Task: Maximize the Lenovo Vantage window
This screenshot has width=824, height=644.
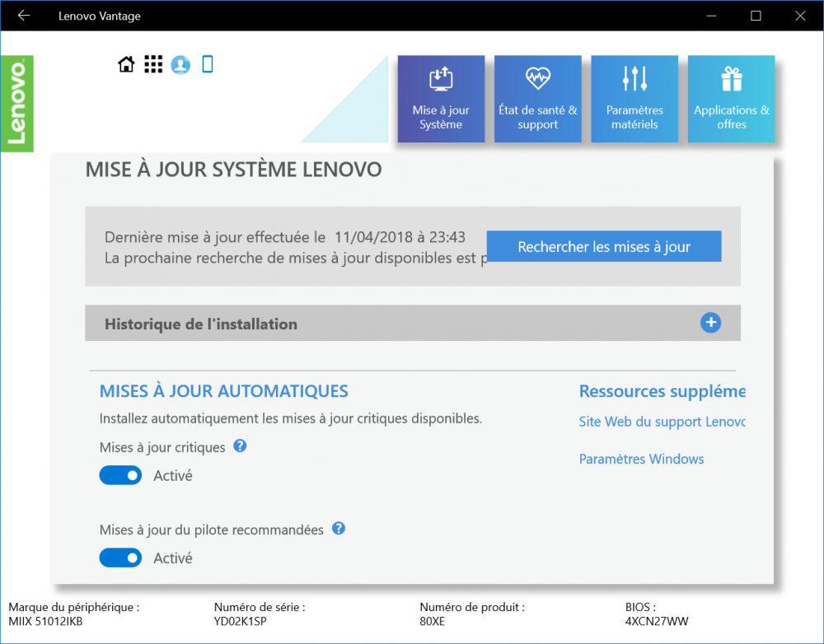Action: click(756, 16)
